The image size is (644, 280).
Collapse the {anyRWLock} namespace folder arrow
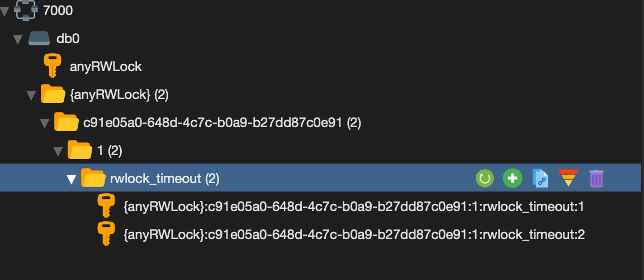tap(31, 95)
